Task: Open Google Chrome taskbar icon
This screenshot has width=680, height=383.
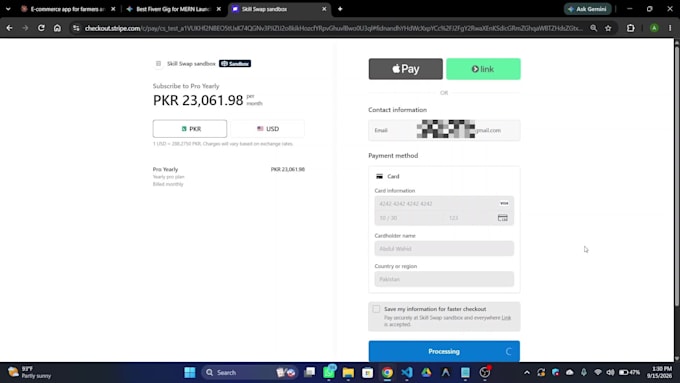Action: [387, 372]
